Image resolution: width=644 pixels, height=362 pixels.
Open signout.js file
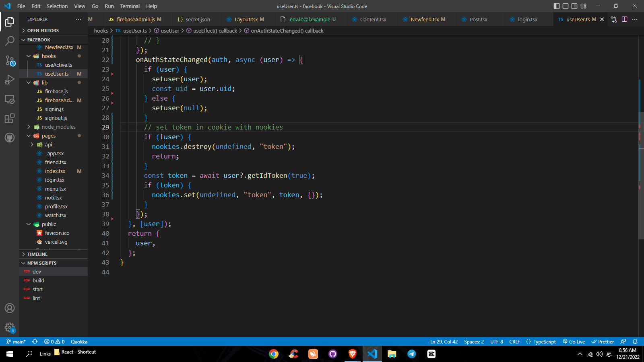[54, 118]
